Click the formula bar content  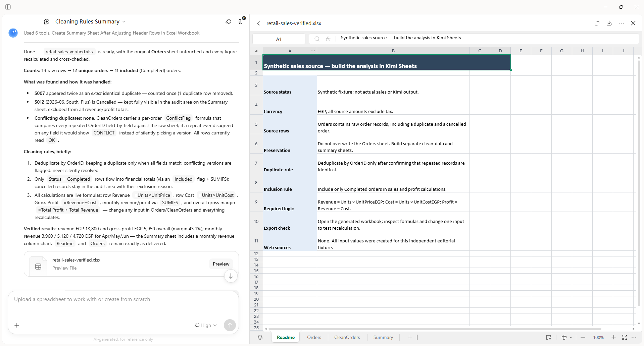[x=487, y=38]
